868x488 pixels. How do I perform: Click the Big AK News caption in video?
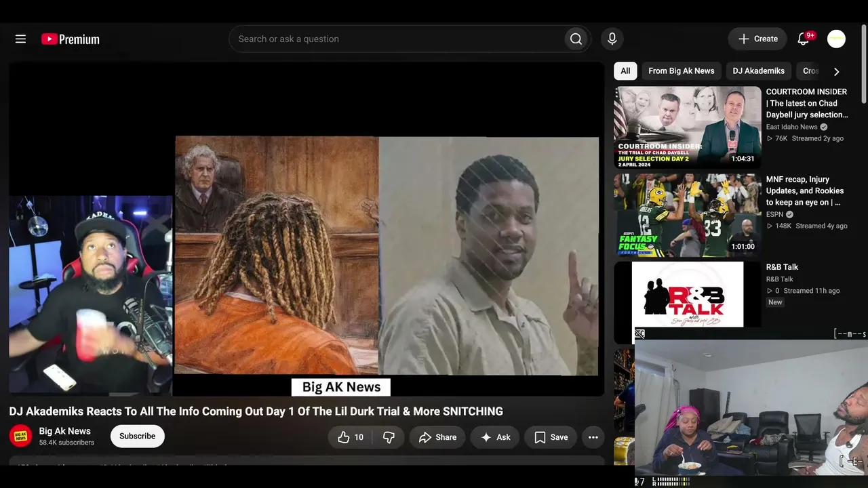341,387
